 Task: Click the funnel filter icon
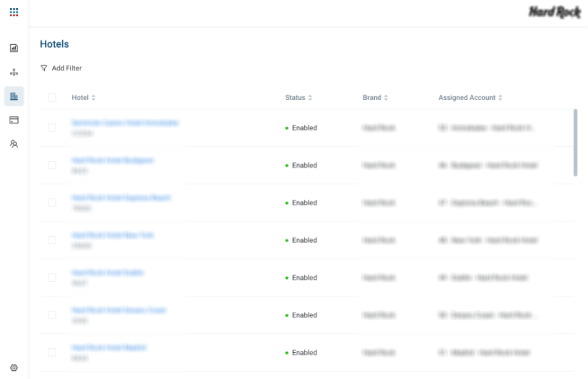[44, 68]
